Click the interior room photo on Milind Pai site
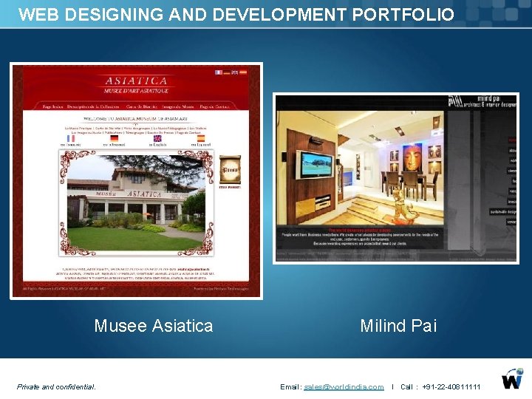 pyautogui.click(x=360, y=168)
